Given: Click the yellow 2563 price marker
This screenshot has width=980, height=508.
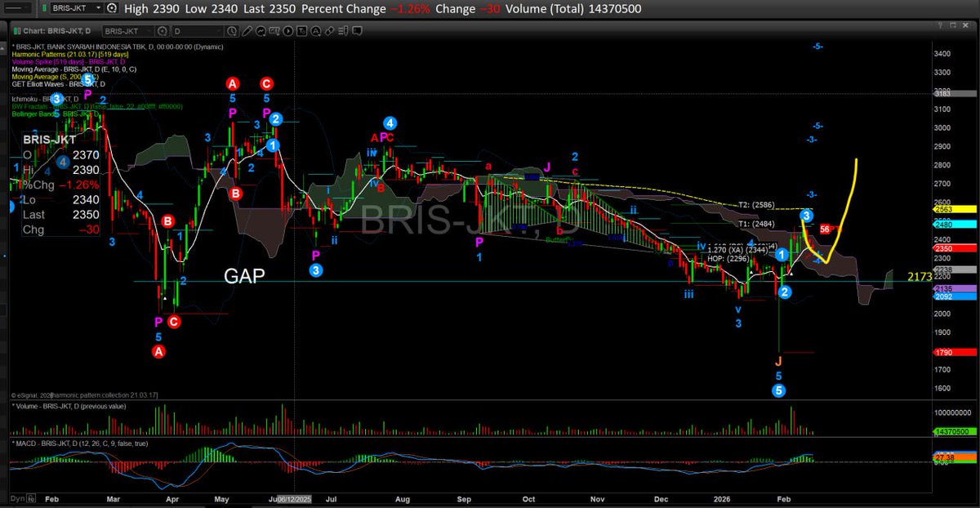Looking at the screenshot, I should [955, 209].
